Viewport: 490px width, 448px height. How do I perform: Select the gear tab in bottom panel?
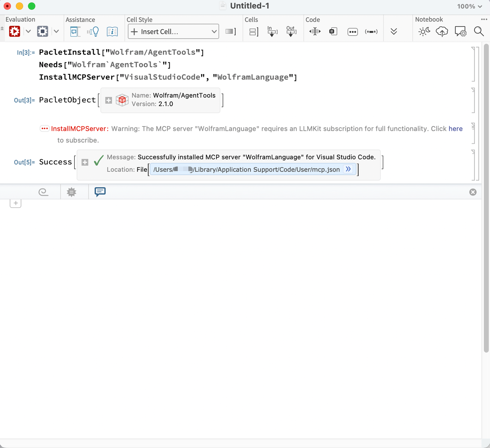coord(71,192)
